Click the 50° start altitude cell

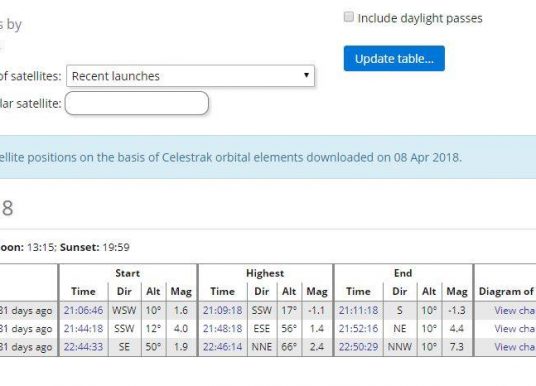pyautogui.click(x=153, y=347)
